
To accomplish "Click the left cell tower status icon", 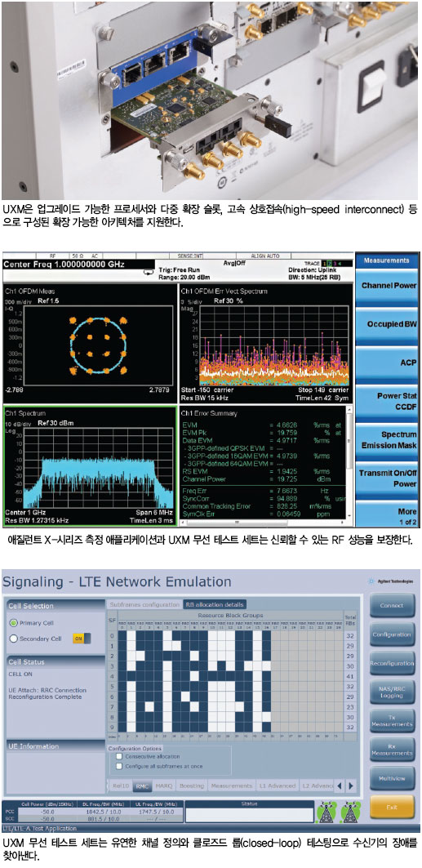I will pos(326,812).
